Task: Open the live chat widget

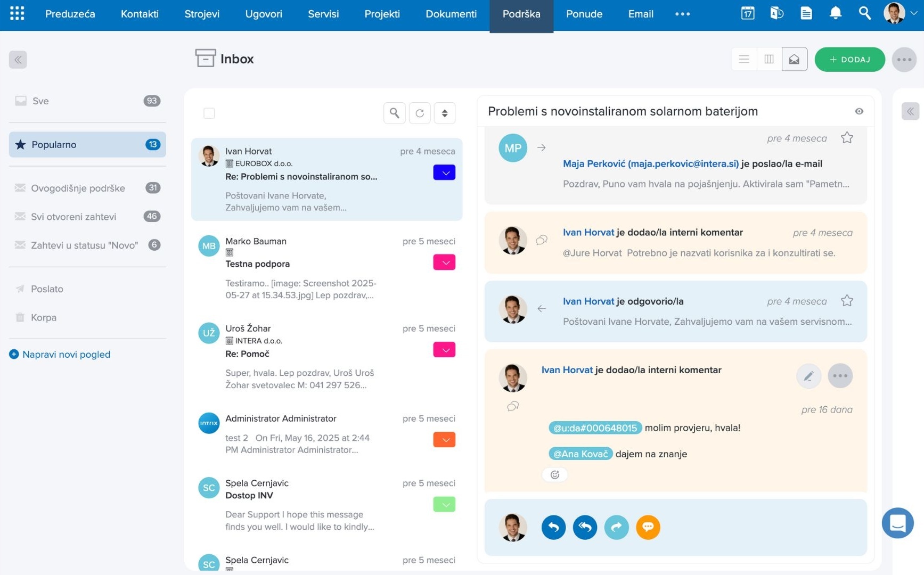Action: coord(897,523)
